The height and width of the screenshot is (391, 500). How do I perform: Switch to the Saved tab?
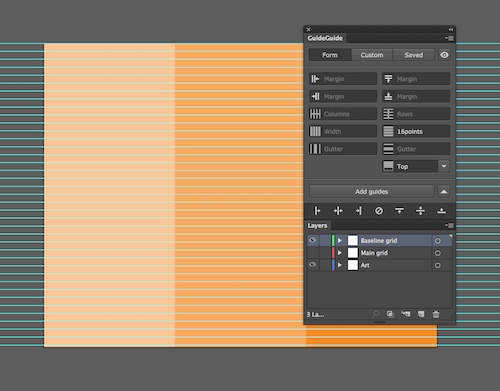[414, 55]
